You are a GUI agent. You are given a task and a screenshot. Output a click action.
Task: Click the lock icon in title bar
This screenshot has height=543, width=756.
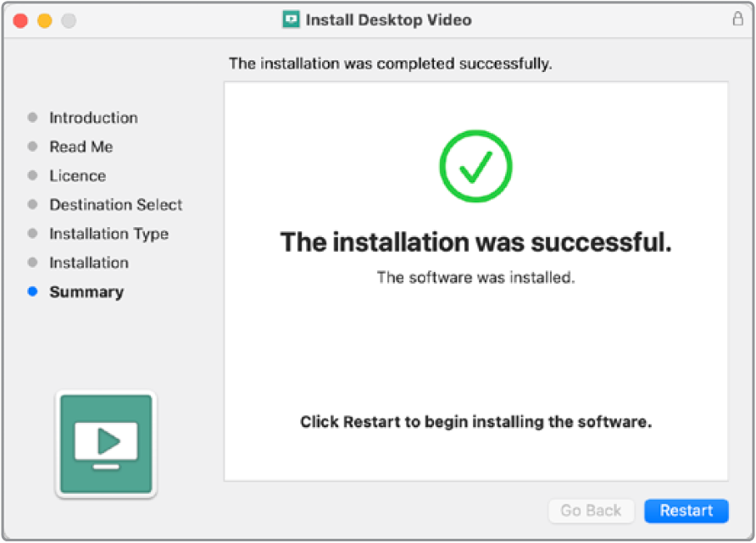[737, 19]
